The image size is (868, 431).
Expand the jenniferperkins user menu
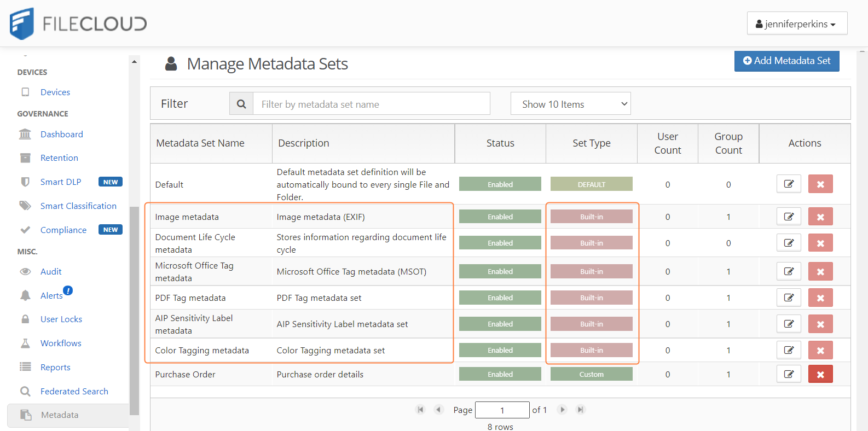click(x=796, y=24)
